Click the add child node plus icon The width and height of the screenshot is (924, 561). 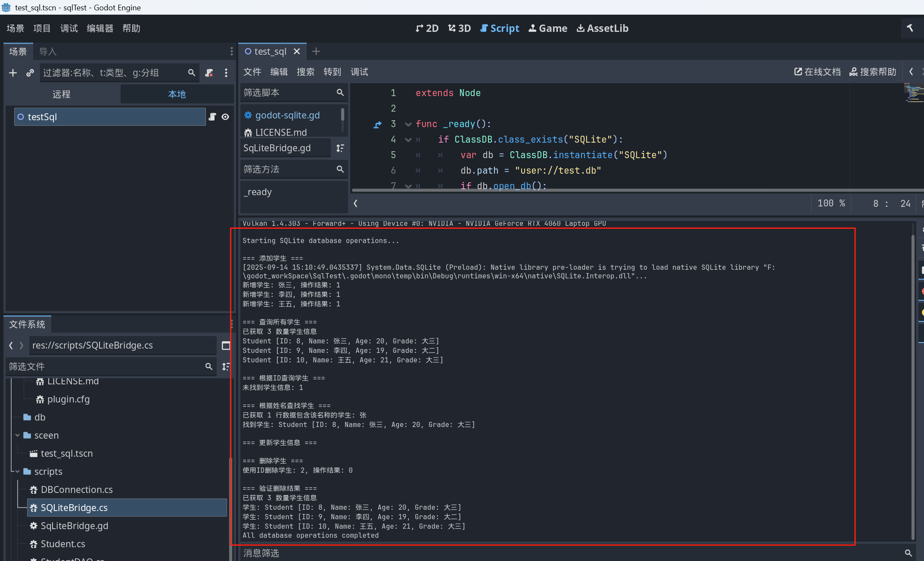coord(13,73)
